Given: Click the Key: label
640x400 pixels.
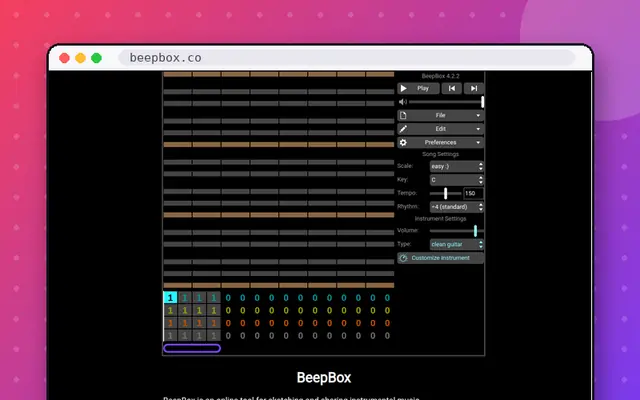Looking at the screenshot, I should (402, 179).
